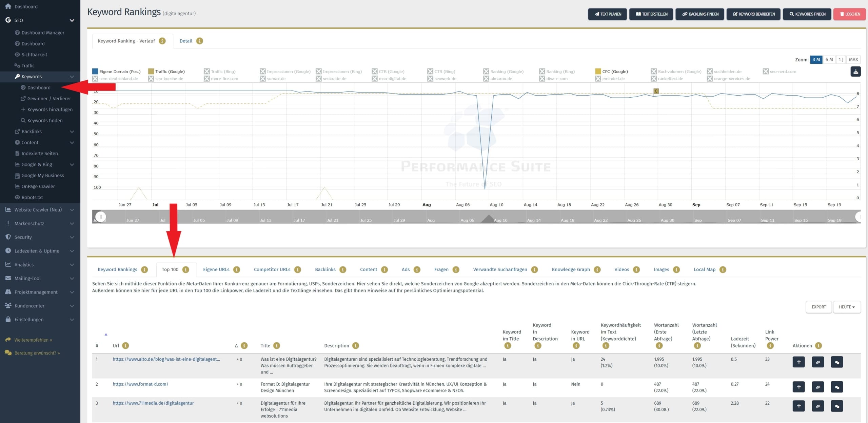This screenshot has width=868, height=423.
Task: Click info icon next to Aktionen header
Action: tap(818, 346)
